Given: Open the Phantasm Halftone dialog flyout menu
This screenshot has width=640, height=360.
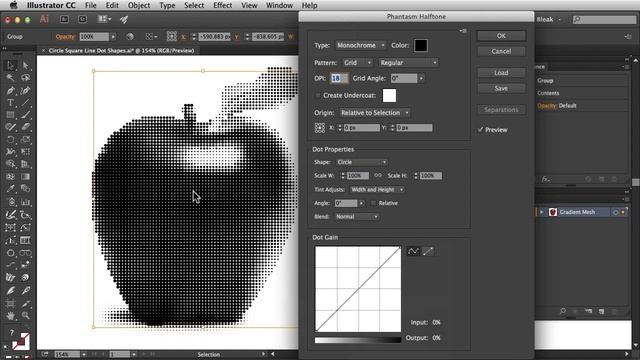Looking at the screenshot, I should pos(463,31).
